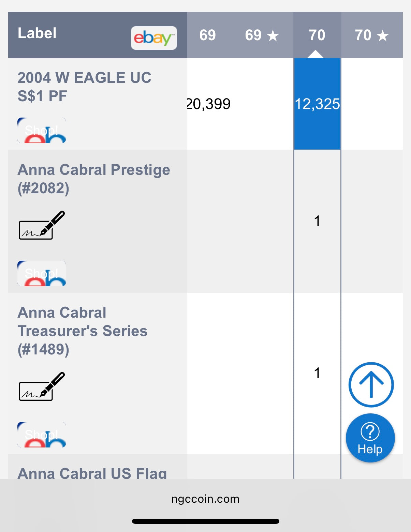The image size is (411, 532).
Task: Click the highlighted 12,325 population cell
Action: [x=317, y=104]
